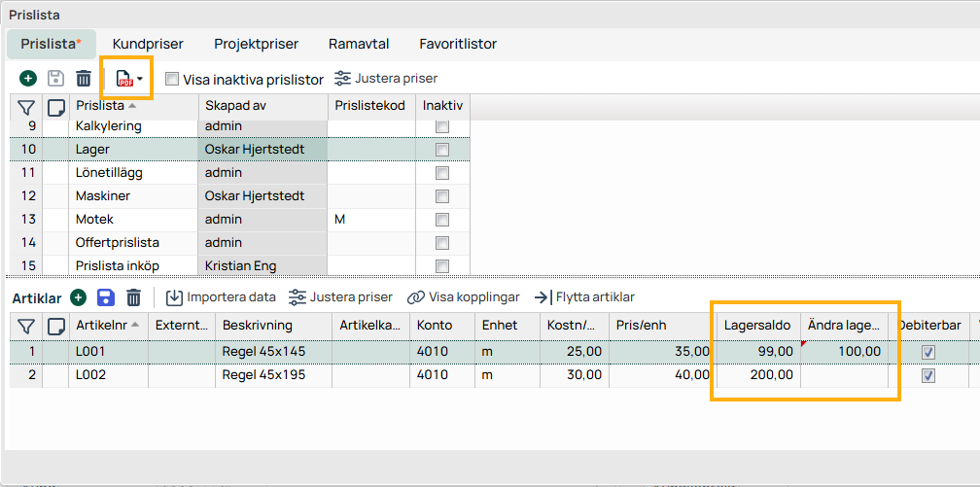The width and height of the screenshot is (980, 487).
Task: Save articles with the blue floppy disk icon
Action: pyautogui.click(x=106, y=297)
